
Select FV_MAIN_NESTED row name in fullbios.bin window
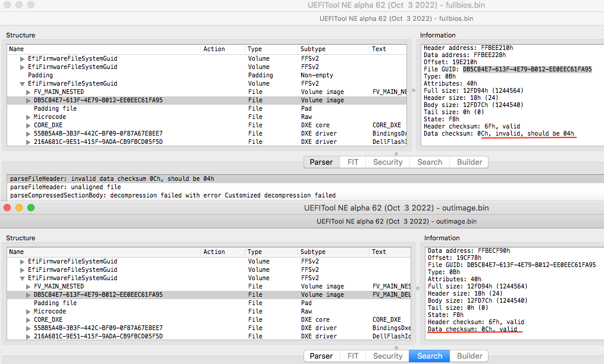[59, 92]
